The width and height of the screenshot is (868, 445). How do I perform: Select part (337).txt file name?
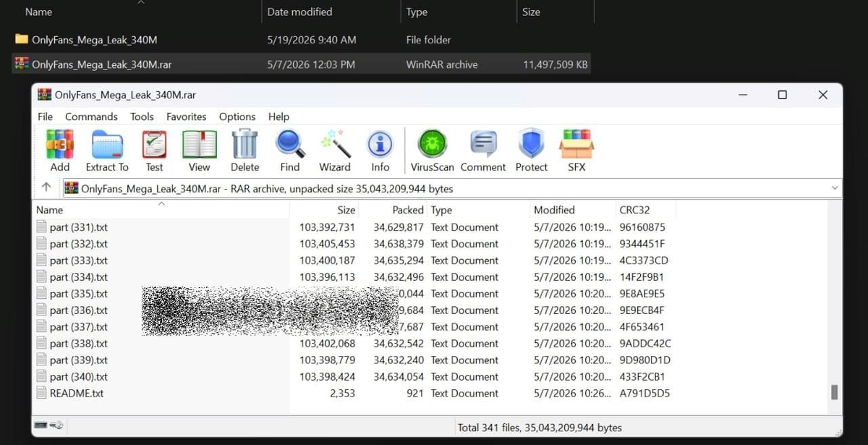79,327
